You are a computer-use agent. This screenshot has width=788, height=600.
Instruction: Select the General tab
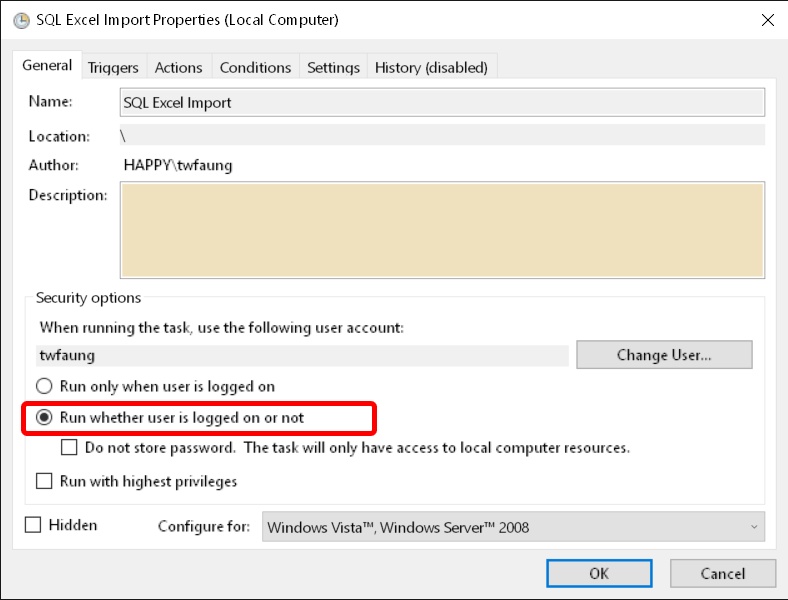47,66
